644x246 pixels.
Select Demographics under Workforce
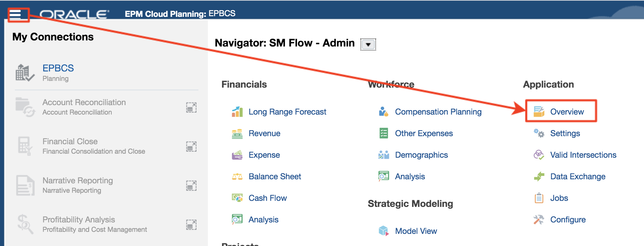pyautogui.click(x=421, y=155)
